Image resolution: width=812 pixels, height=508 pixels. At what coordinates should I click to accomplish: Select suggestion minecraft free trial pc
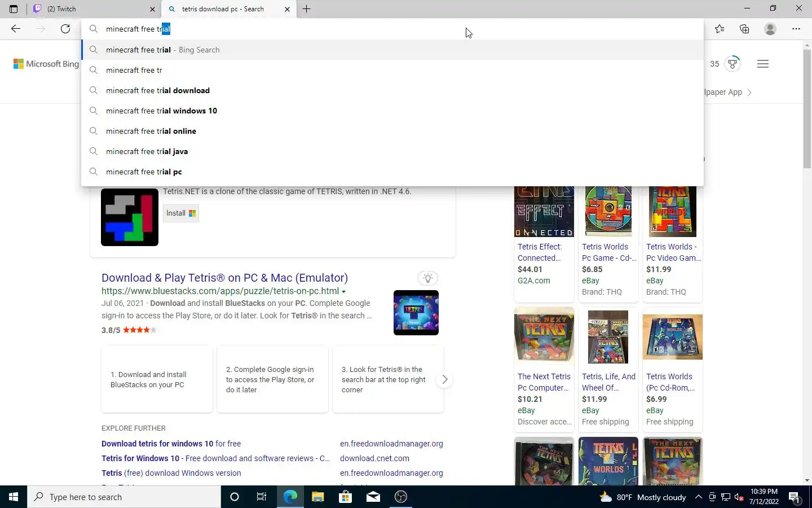click(x=392, y=172)
